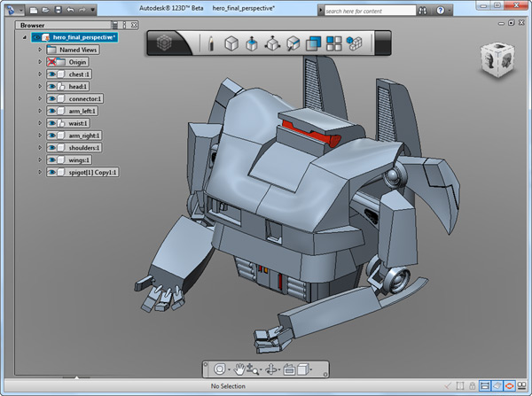Click the Pattern grid icon in toolbar
Image resolution: width=532 pixels, height=396 pixels.
tap(334, 43)
